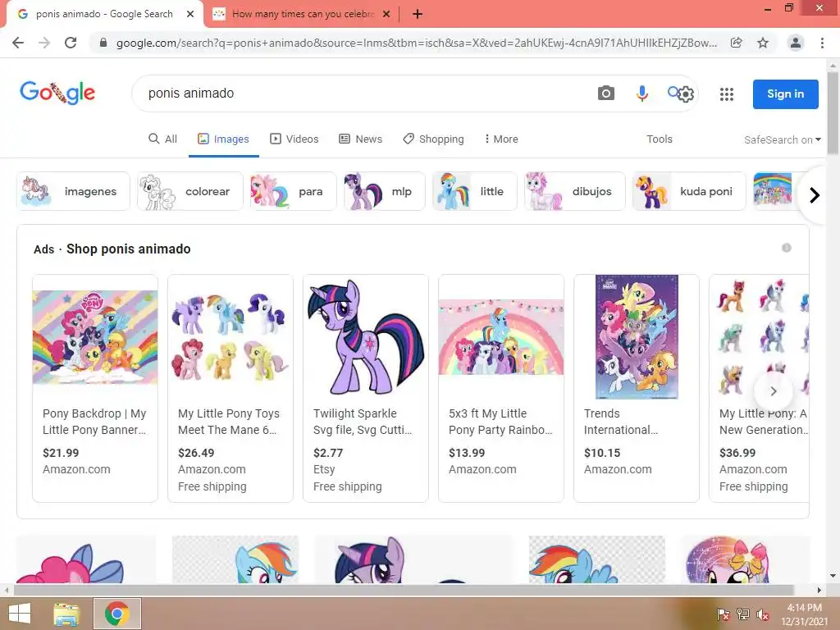Filter by the mlp chip
The height and width of the screenshot is (630, 840).
point(385,191)
